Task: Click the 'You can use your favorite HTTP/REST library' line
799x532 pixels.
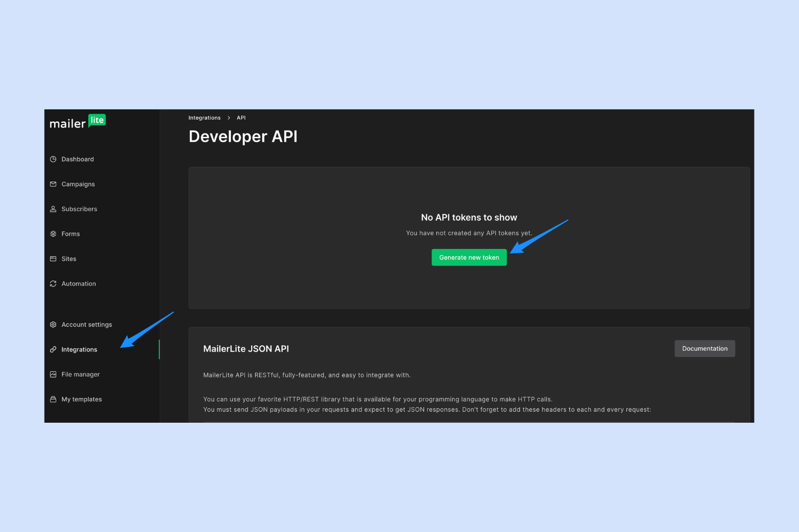Action: tap(378, 399)
